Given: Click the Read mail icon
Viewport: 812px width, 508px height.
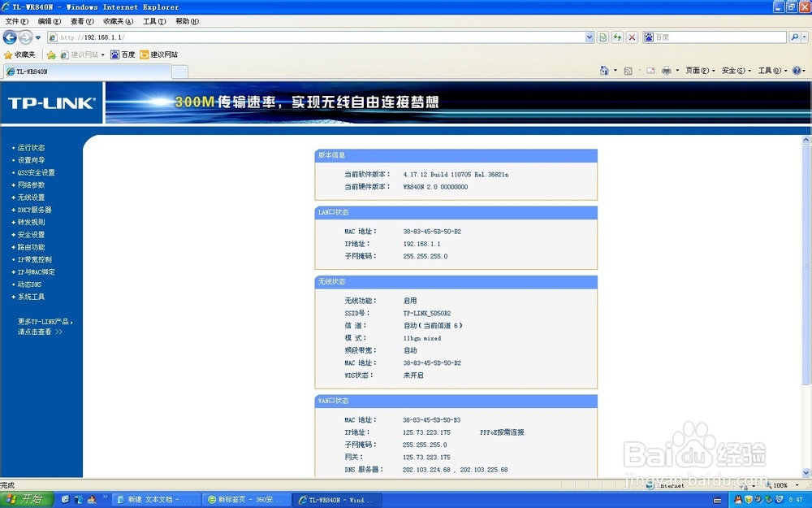Looking at the screenshot, I should pyautogui.click(x=651, y=71).
